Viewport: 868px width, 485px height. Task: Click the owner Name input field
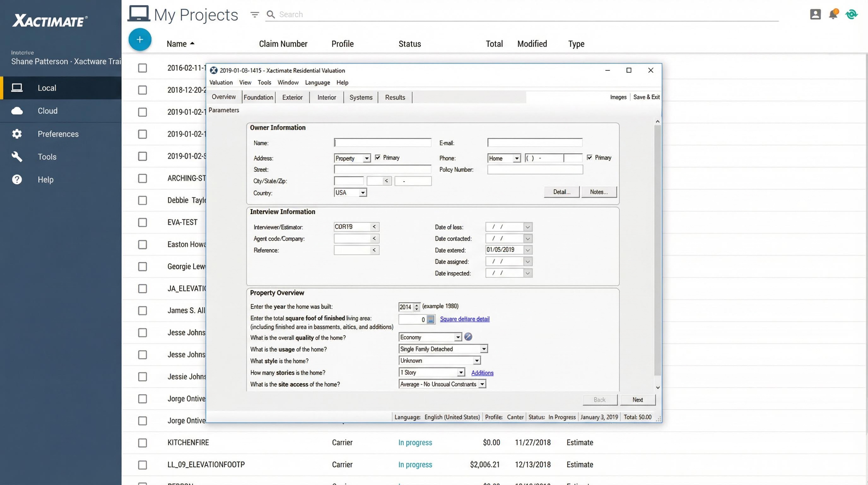[x=383, y=143]
